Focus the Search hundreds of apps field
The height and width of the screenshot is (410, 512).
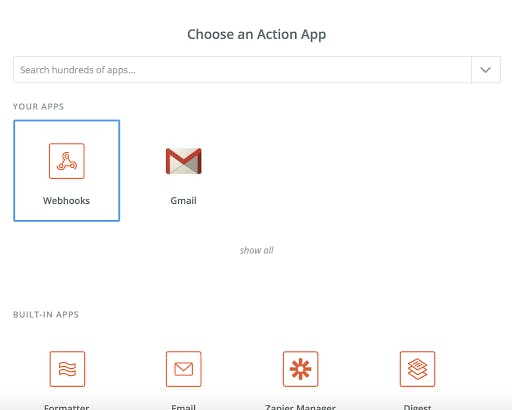coord(242,70)
